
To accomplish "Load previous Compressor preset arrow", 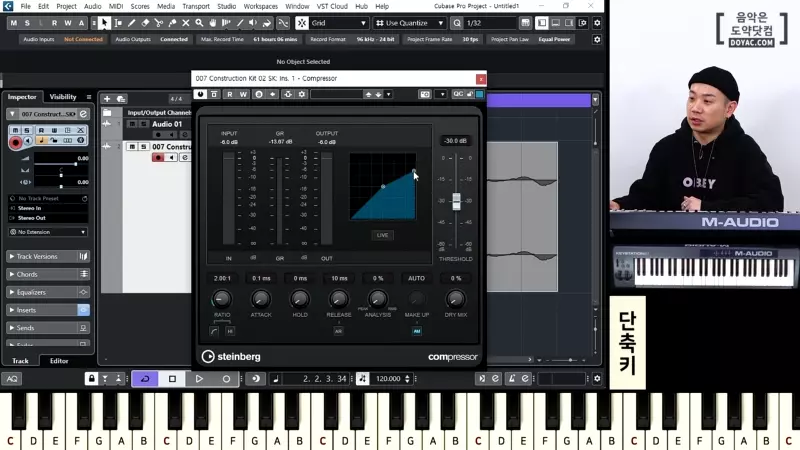I will pos(368,94).
